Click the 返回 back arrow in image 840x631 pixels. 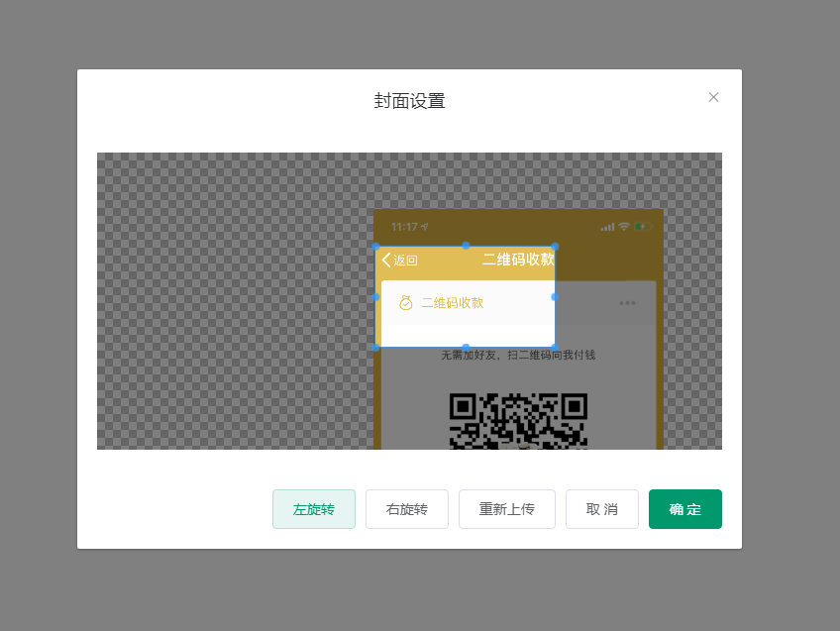tap(386, 260)
